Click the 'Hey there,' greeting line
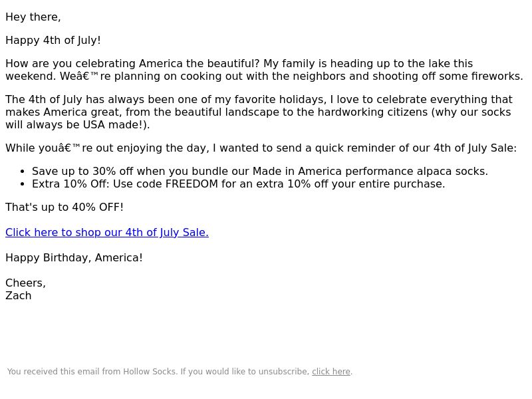This screenshot has height=399, width=532. click(x=33, y=17)
